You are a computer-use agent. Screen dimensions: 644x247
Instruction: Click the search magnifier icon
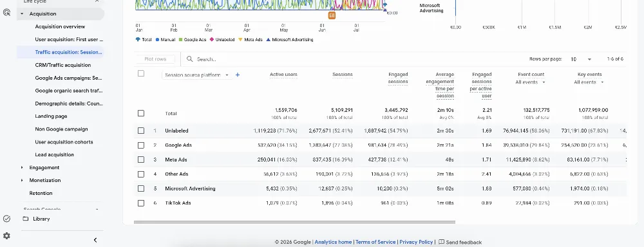tap(190, 59)
